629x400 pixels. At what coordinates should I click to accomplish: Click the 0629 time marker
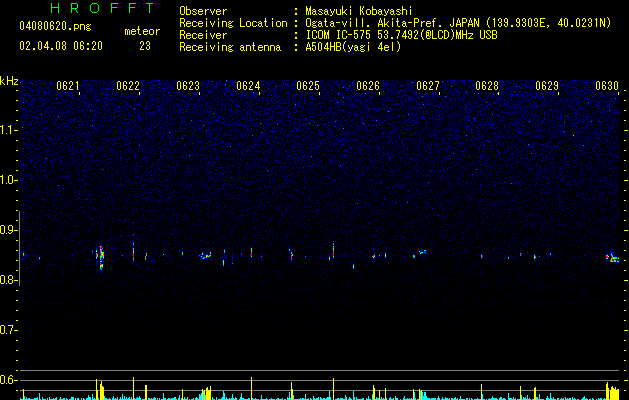click(x=547, y=86)
